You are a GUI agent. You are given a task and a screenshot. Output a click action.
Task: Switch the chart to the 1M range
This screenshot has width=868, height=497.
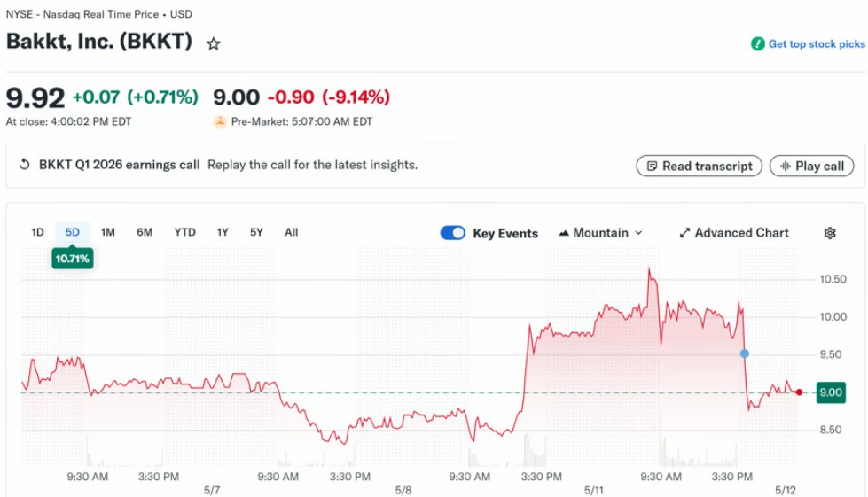108,232
